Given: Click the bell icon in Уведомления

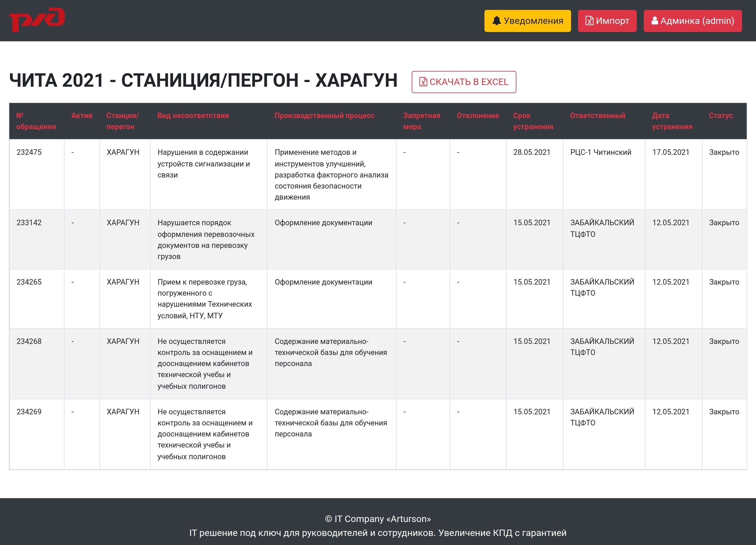Looking at the screenshot, I should pos(496,21).
